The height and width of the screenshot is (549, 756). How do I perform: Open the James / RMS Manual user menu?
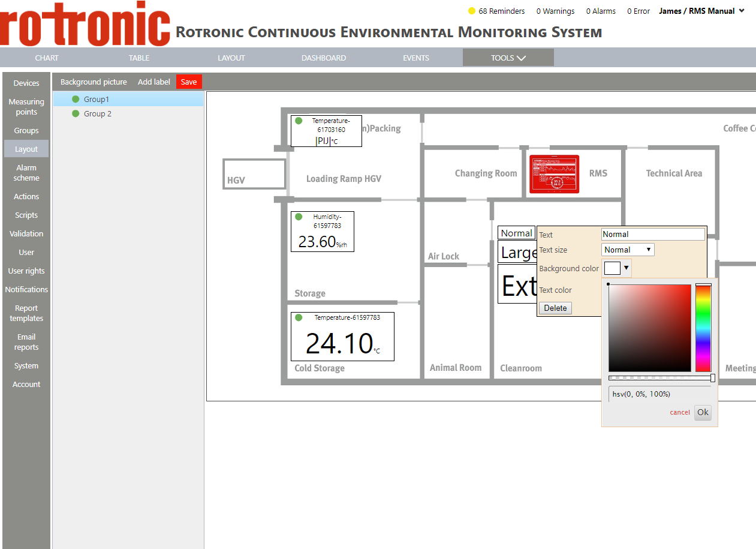tap(701, 11)
